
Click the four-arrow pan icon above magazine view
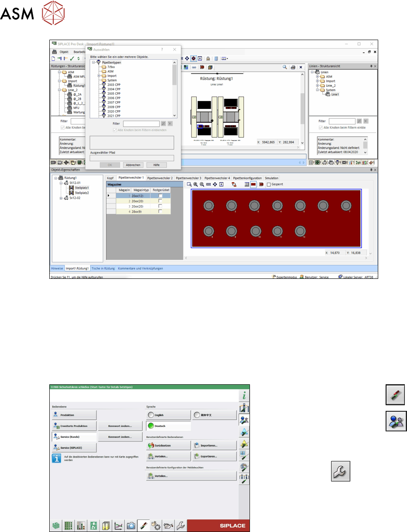215,184
